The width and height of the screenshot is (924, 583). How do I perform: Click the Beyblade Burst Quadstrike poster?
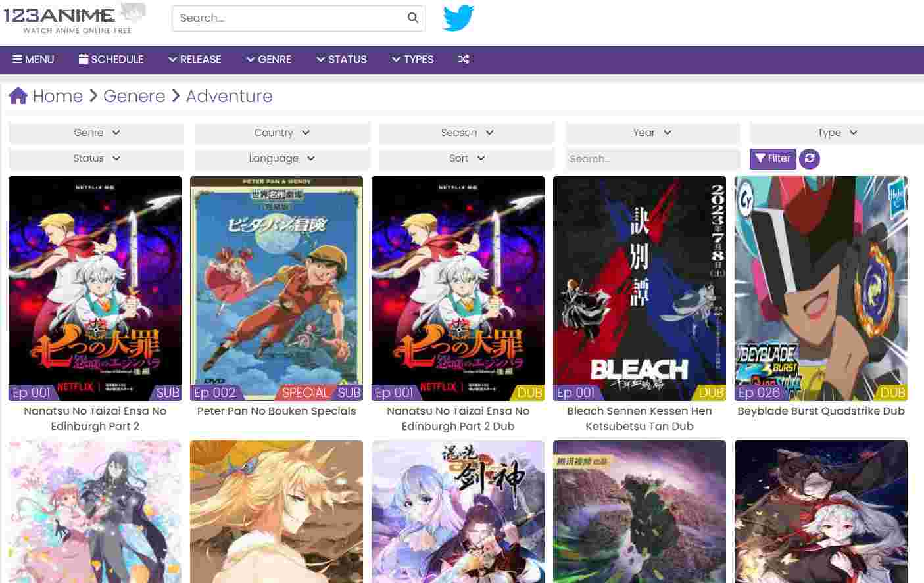(821, 289)
